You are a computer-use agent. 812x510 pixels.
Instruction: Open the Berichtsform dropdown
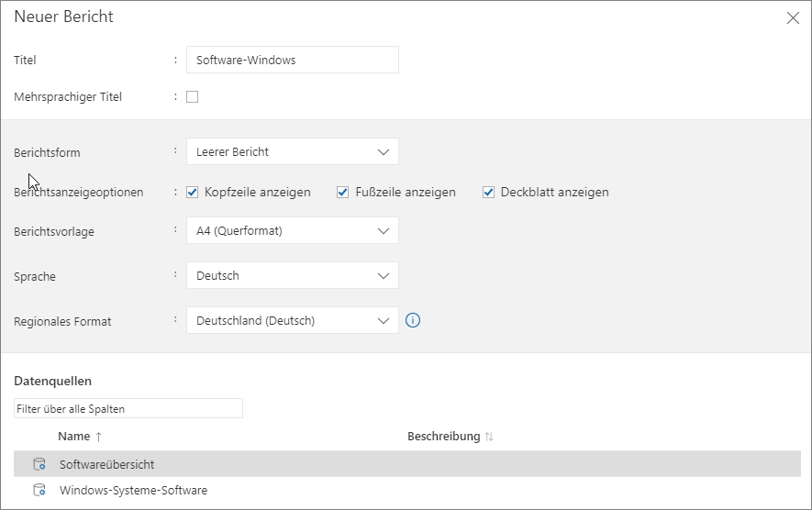(292, 151)
